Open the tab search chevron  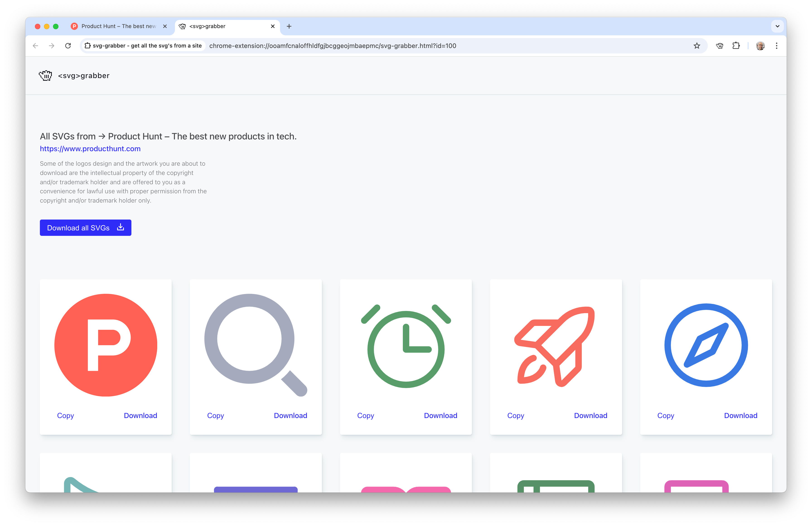(x=778, y=26)
